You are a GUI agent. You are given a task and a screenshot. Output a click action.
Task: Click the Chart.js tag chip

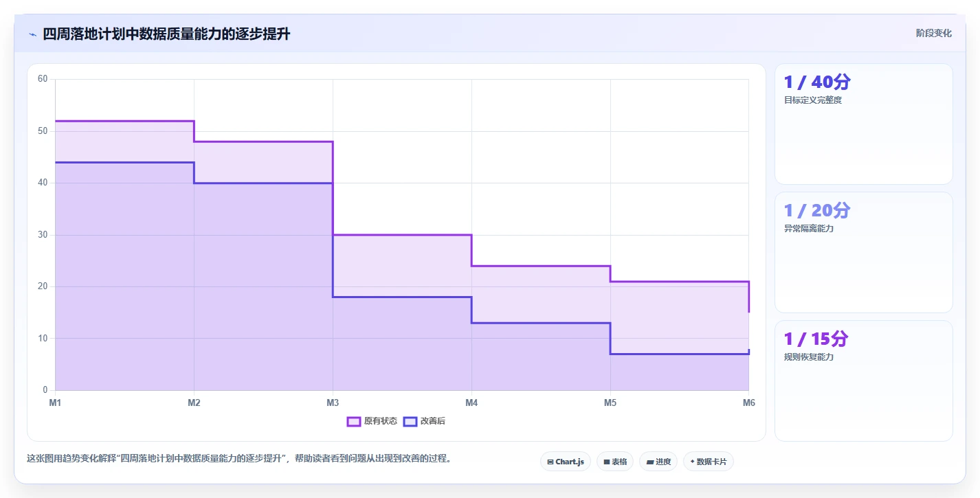[x=566, y=462]
